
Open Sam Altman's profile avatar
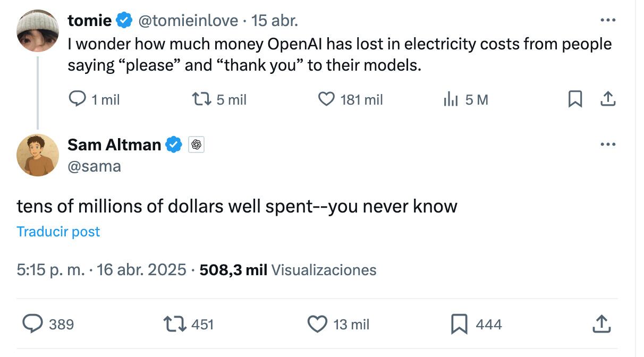coord(37,155)
